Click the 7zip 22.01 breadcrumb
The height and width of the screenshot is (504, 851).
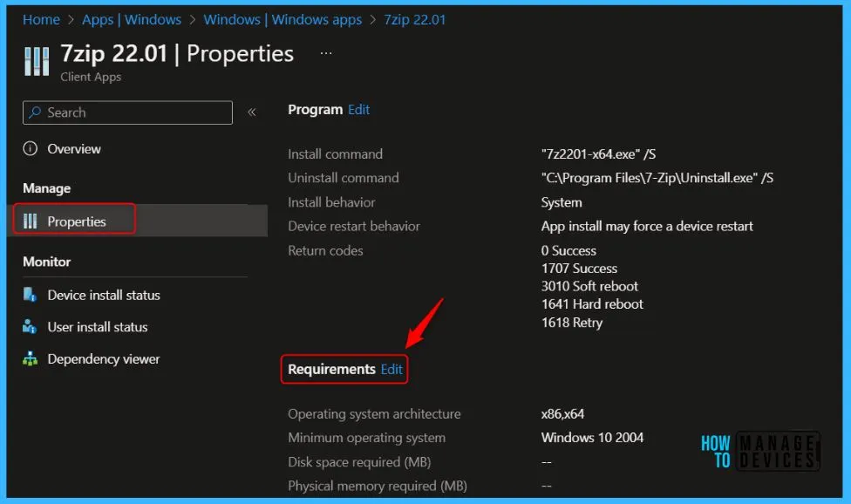tap(415, 19)
